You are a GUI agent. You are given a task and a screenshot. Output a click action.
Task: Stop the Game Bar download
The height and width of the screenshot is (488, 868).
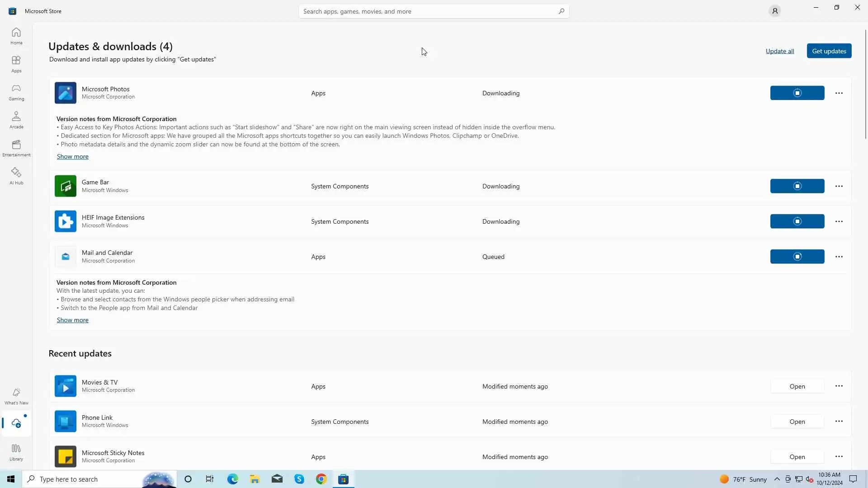point(797,186)
